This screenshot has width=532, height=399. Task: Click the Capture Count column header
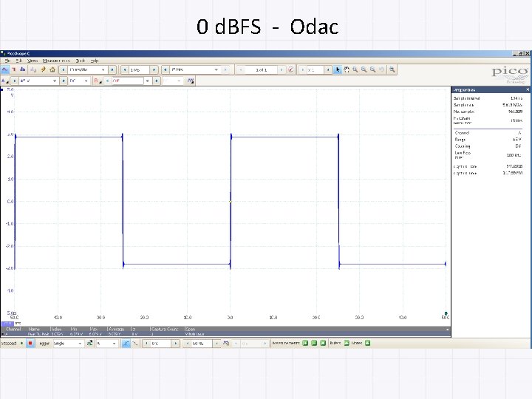click(165, 329)
